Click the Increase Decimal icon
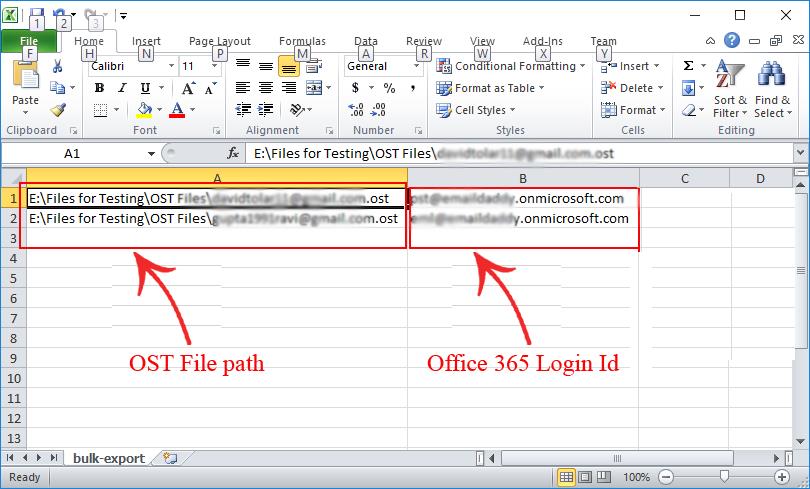The image size is (810, 489). pos(356,109)
